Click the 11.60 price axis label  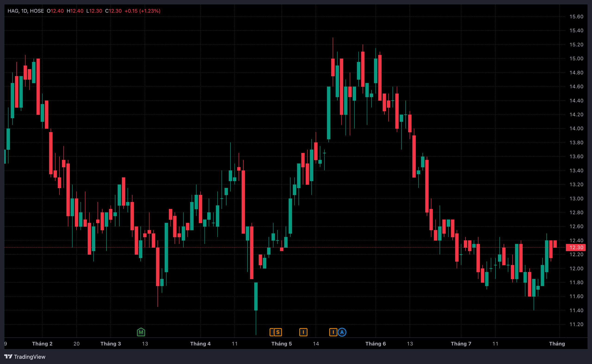pyautogui.click(x=576, y=296)
